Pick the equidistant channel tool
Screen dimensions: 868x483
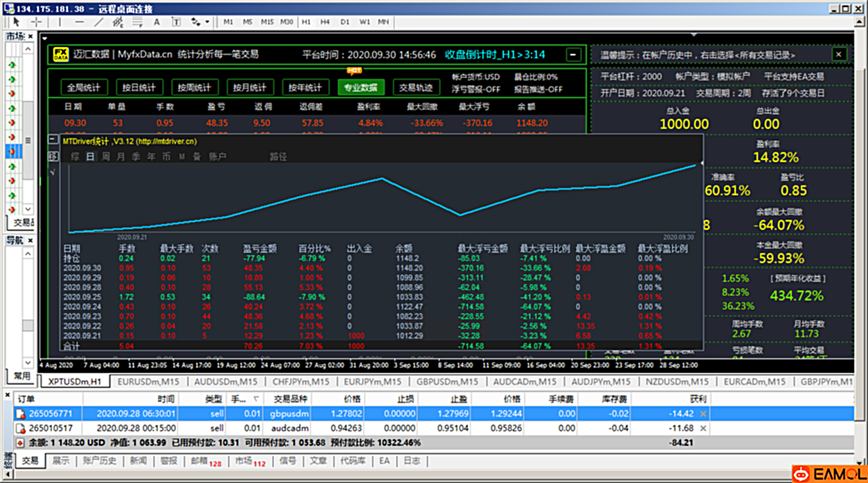118,22
